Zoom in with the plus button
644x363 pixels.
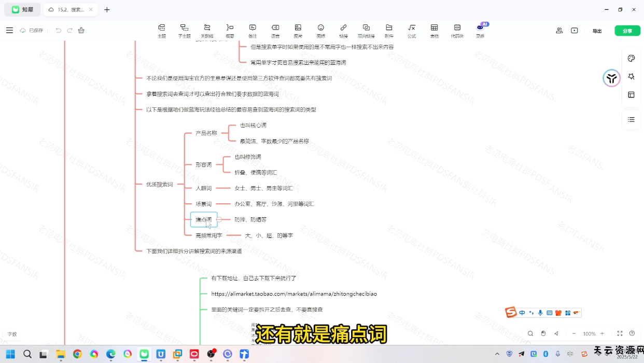(x=602, y=333)
